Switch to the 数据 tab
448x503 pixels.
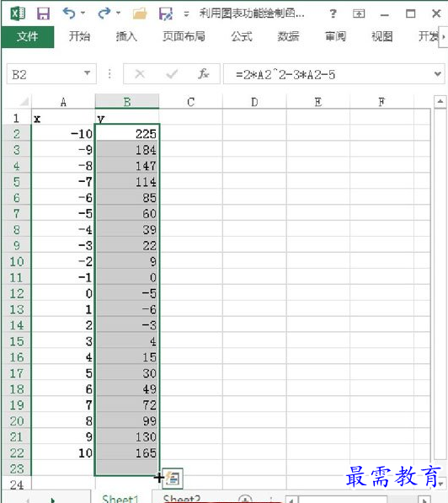click(288, 36)
